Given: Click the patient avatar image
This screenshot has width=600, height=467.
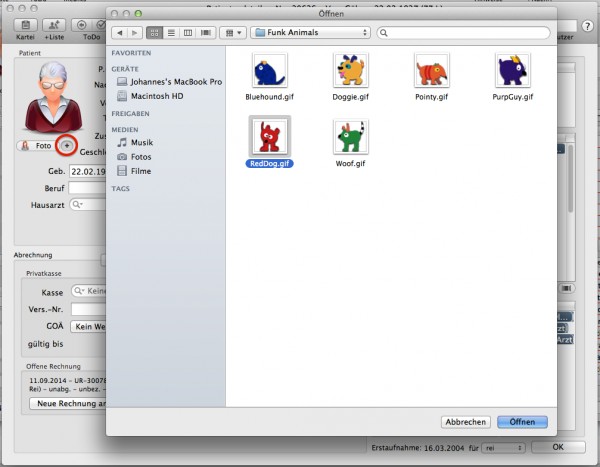Looking at the screenshot, I should tap(54, 97).
